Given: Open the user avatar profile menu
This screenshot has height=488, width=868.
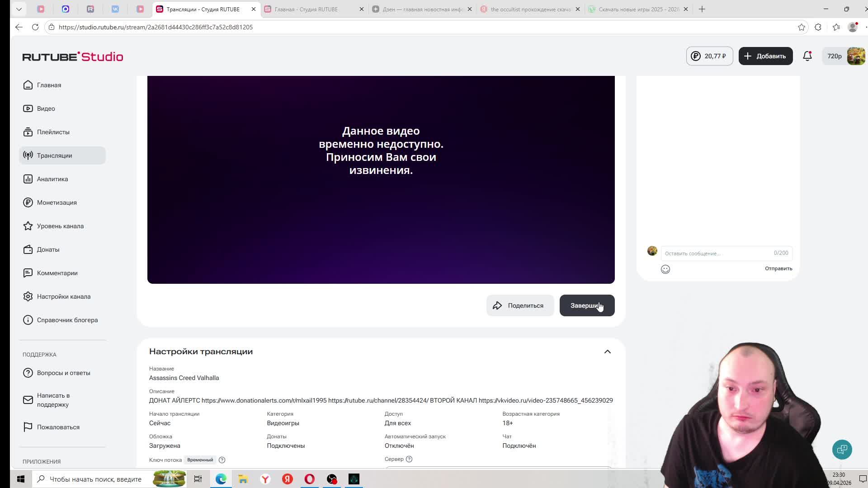Looking at the screenshot, I should (856, 56).
